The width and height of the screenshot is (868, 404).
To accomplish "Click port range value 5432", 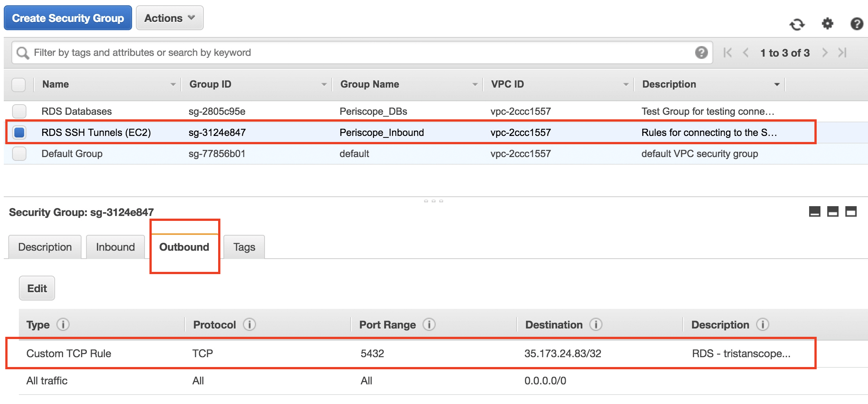I will coord(372,353).
